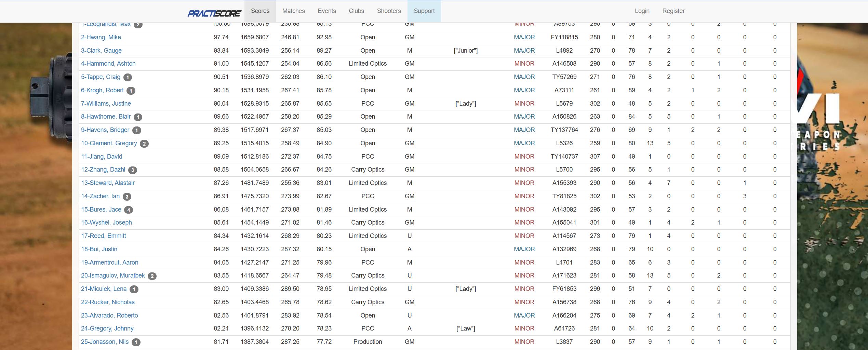This screenshot has height=350, width=868.
Task: Click member number TY140737
Action: [564, 157]
